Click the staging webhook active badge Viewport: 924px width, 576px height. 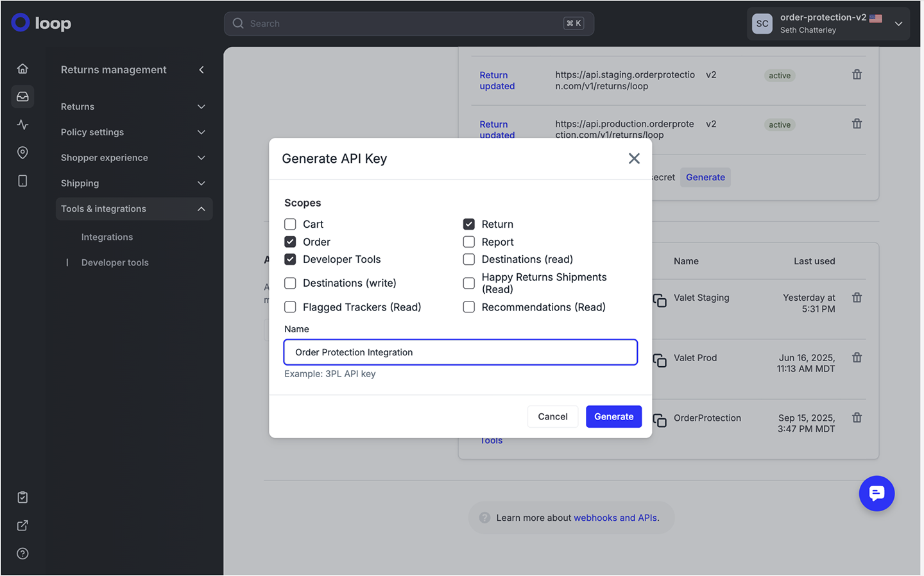[x=780, y=75]
